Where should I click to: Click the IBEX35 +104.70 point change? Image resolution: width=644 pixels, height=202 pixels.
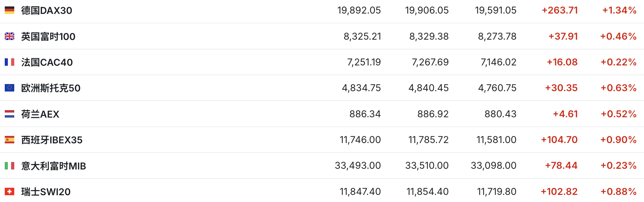(559, 140)
